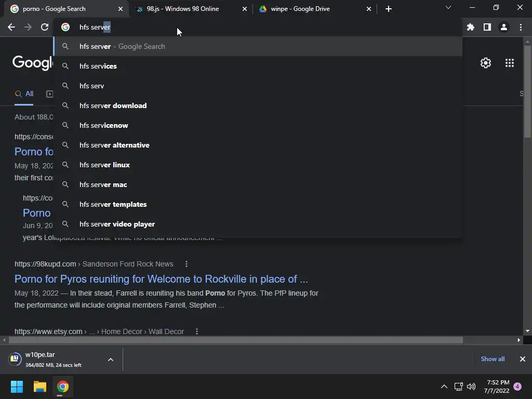Open the network status tray icon

click(458, 387)
